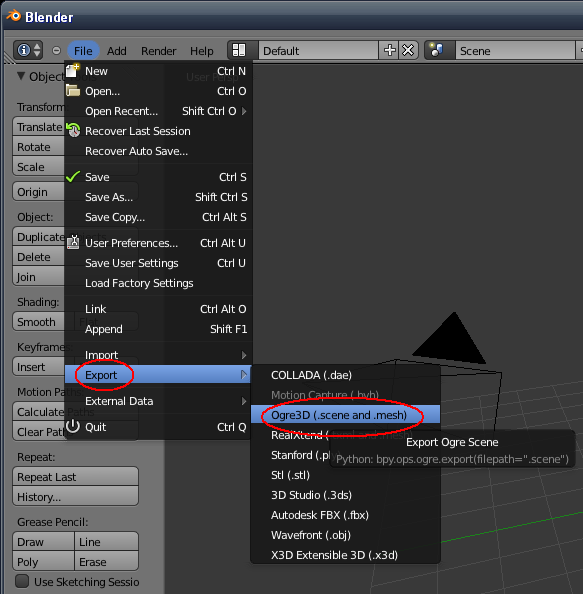Click the Recover Last Session clock icon
This screenshot has width=583, height=594.
(x=73, y=130)
